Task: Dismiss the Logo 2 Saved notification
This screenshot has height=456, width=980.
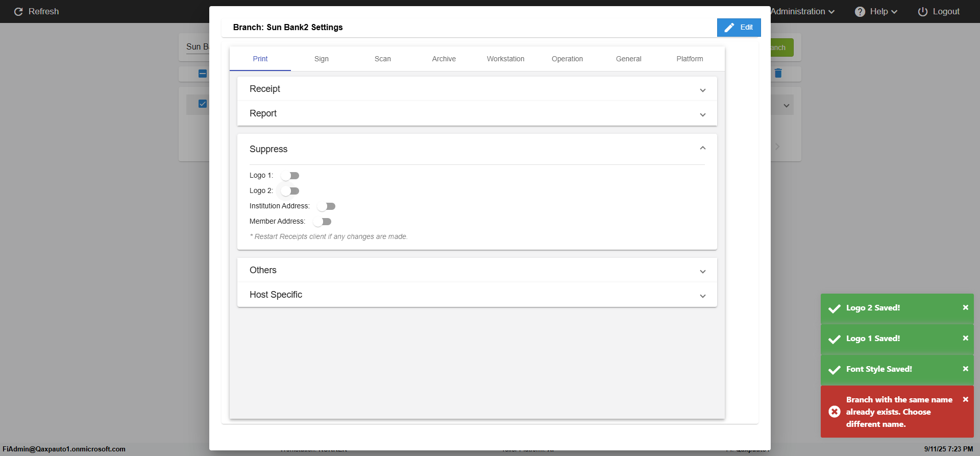Action: pos(965,307)
